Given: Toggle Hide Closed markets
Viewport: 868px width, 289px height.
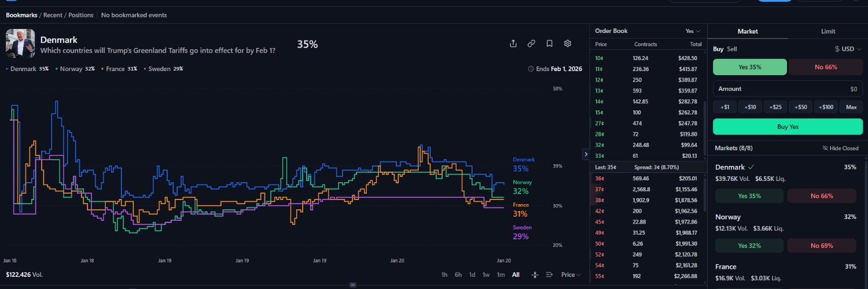Looking at the screenshot, I should coord(841,149).
